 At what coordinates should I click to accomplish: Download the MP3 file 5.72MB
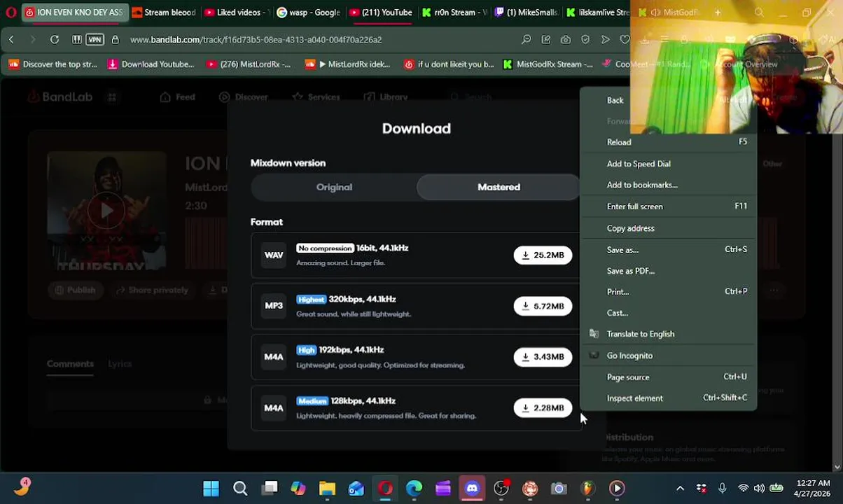coord(543,306)
